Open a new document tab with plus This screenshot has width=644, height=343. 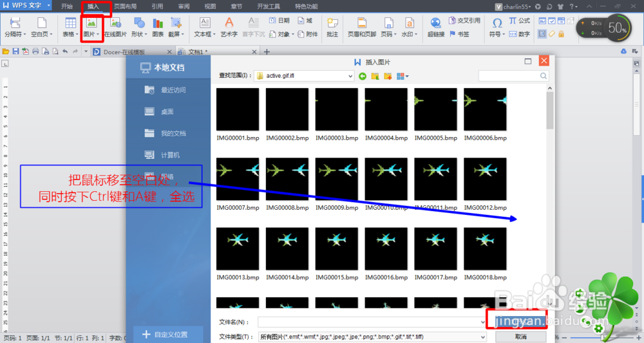[x=267, y=51]
